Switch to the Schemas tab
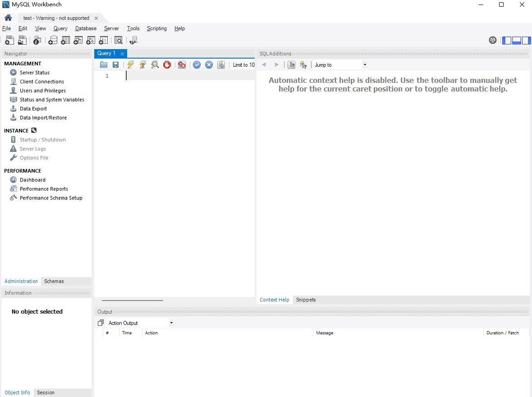 54,281
